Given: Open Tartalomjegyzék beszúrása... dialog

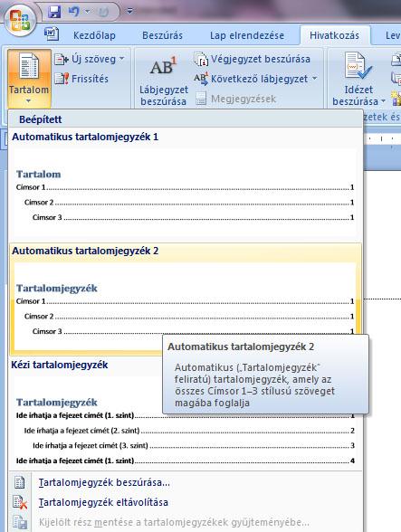Looking at the screenshot, I should 104,482.
